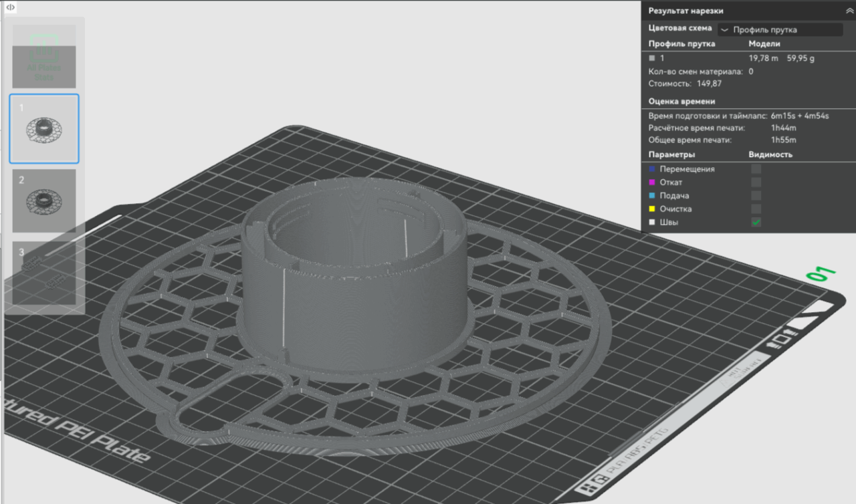The image size is (856, 504).
Task: Collapse the sidebar using top-left arrow icon
Action: [x=10, y=7]
